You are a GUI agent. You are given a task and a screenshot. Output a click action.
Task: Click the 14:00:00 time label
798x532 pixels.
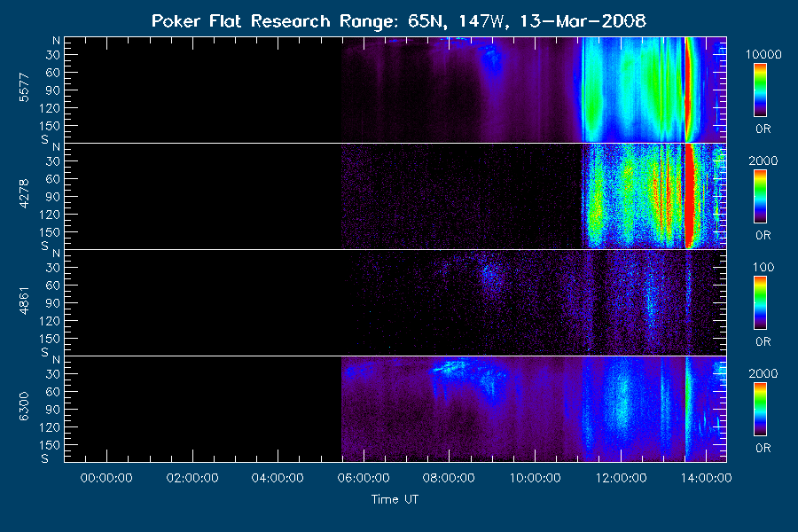[x=706, y=478]
